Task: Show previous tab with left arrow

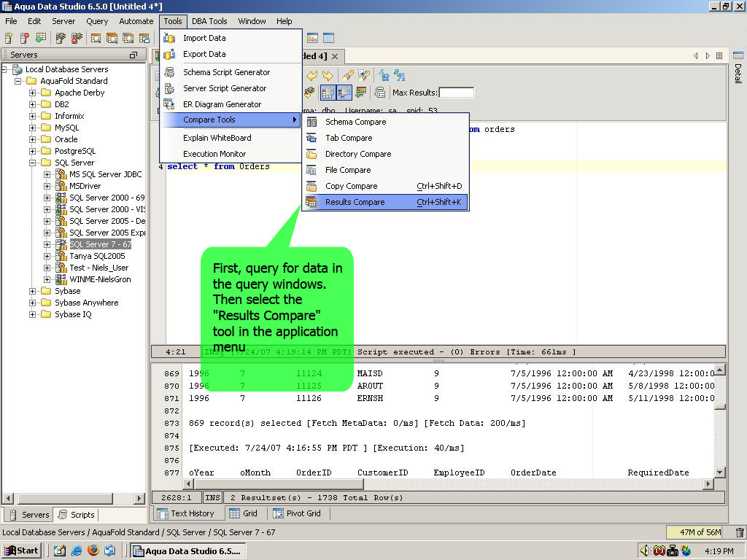Action: (695, 55)
